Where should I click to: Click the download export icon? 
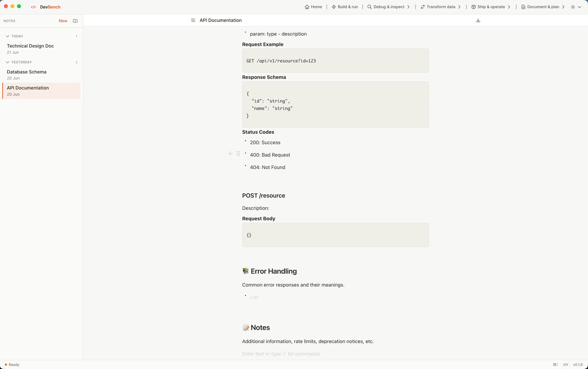pos(478,20)
